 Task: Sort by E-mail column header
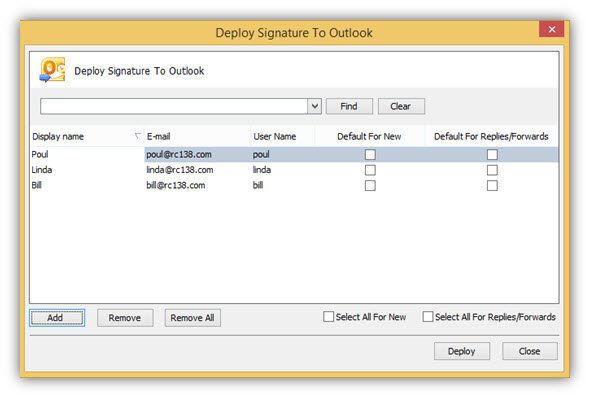coord(197,137)
